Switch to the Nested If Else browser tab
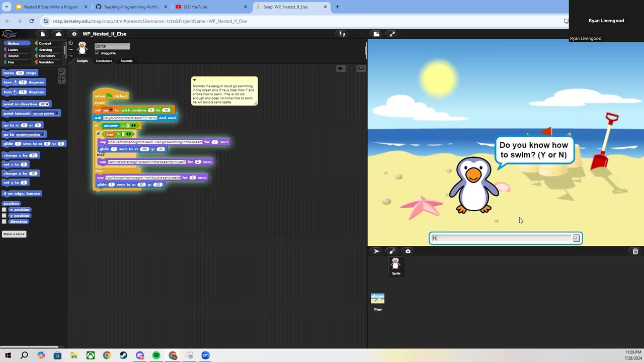 click(51, 7)
